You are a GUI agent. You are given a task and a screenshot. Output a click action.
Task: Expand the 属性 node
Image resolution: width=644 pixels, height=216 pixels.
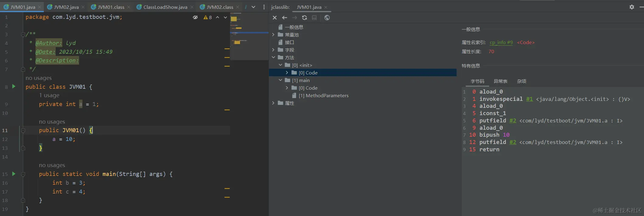(x=273, y=103)
